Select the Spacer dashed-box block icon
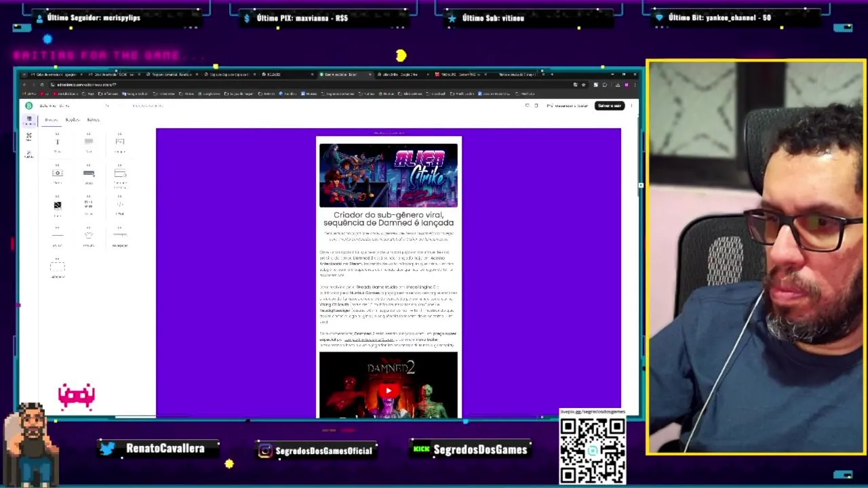The width and height of the screenshot is (868, 488). (58, 267)
